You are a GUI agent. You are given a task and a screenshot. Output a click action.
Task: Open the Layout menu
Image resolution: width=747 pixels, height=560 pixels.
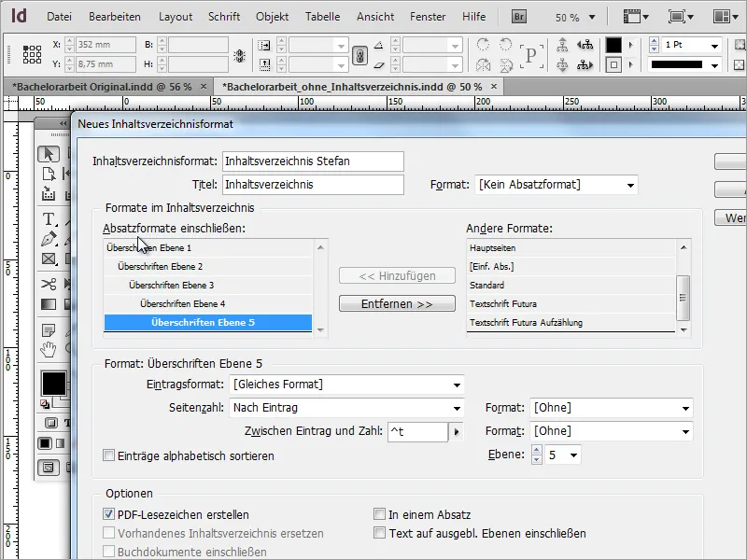pos(176,17)
